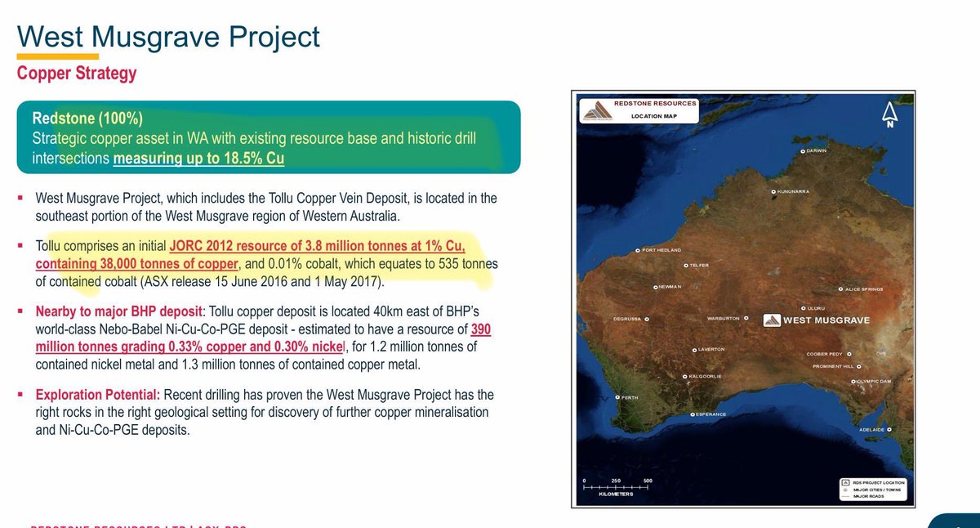Select the 'West Musgrave Project' slide title

click(x=168, y=36)
